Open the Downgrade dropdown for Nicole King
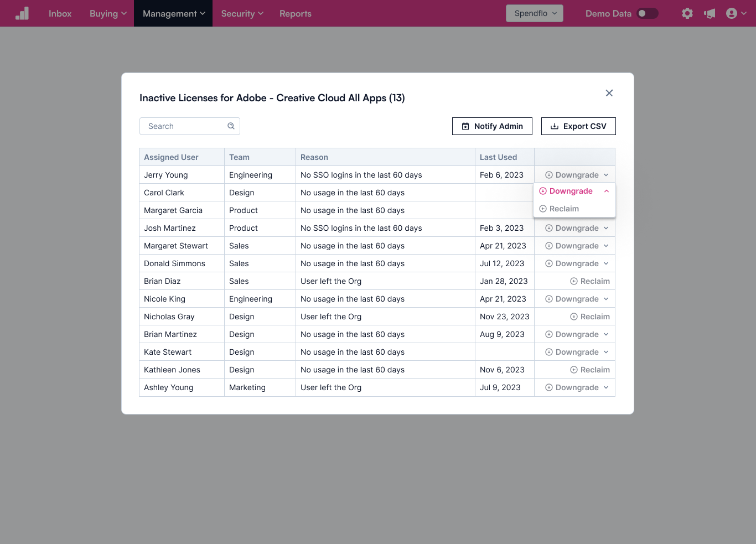The height and width of the screenshot is (544, 756). (577, 299)
